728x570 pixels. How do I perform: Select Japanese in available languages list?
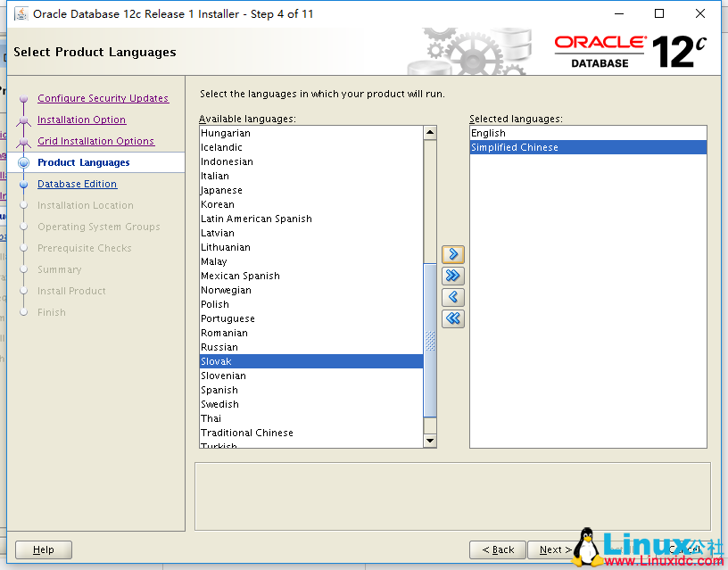(221, 190)
